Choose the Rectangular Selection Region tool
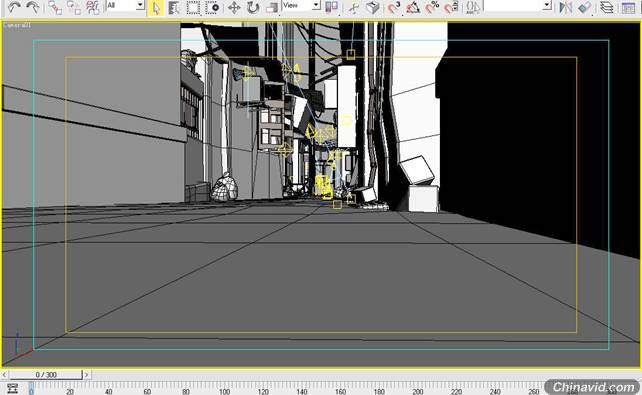Screen dimensions: 642x395 pos(193,7)
